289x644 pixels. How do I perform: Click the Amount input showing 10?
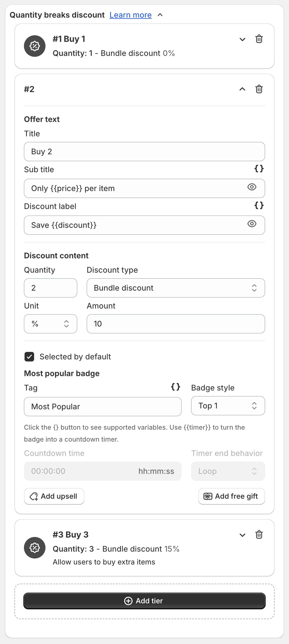[x=176, y=324]
